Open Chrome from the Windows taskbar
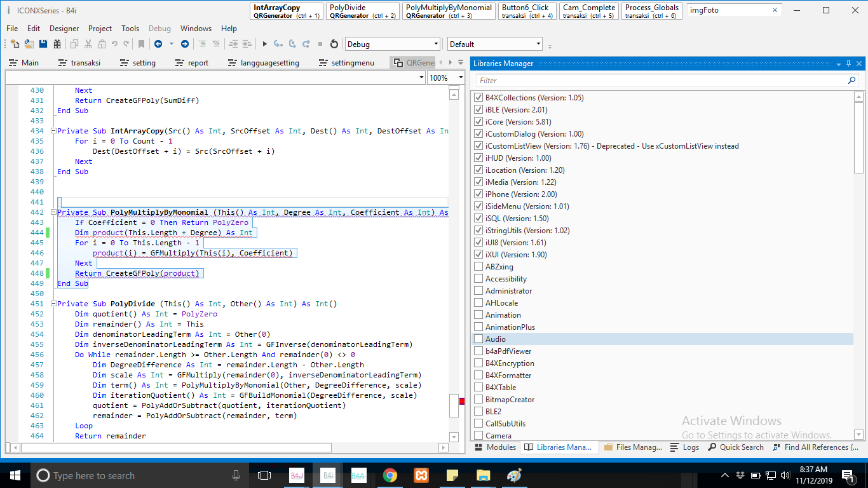The height and width of the screenshot is (488, 868). (390, 475)
